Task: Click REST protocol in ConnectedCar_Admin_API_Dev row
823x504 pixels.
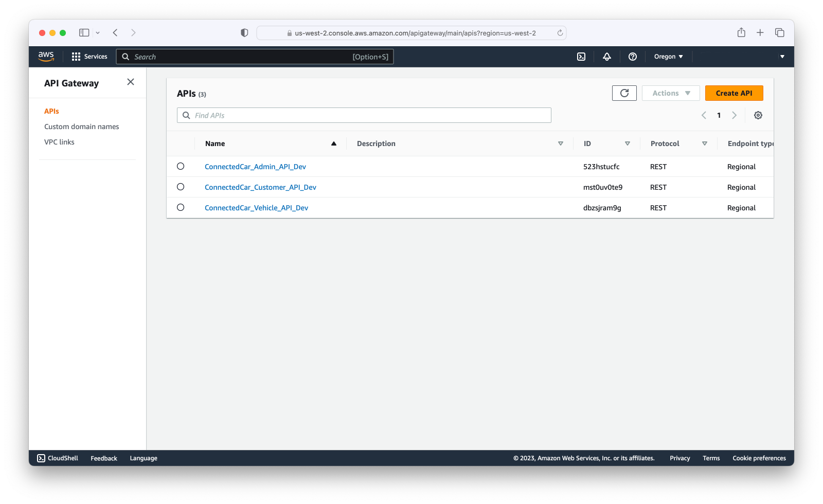Action: tap(658, 167)
